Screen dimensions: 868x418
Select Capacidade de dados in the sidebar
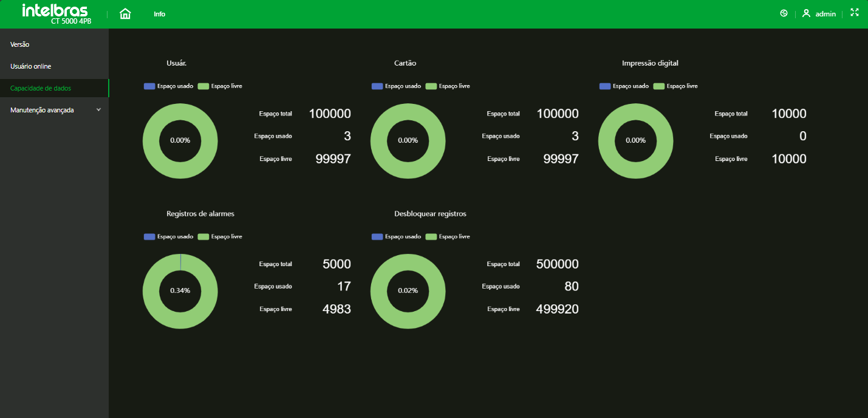tap(41, 88)
